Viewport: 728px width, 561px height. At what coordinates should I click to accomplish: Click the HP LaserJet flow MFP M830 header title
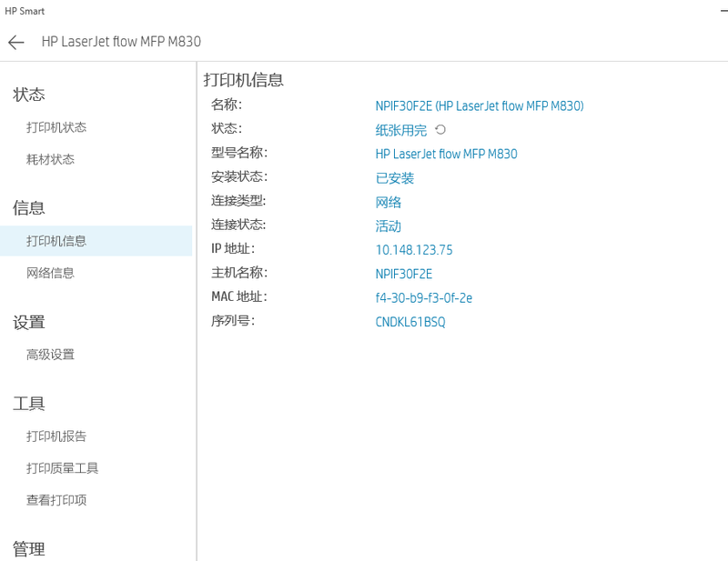[x=121, y=42]
